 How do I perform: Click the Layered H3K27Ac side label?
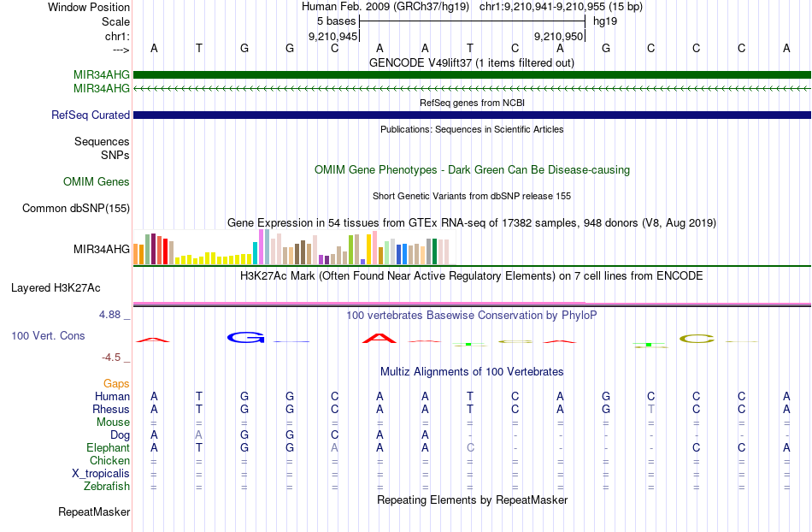coord(56,288)
